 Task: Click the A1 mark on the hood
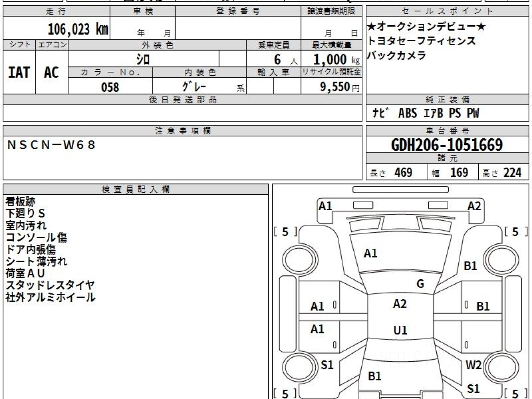tap(370, 253)
